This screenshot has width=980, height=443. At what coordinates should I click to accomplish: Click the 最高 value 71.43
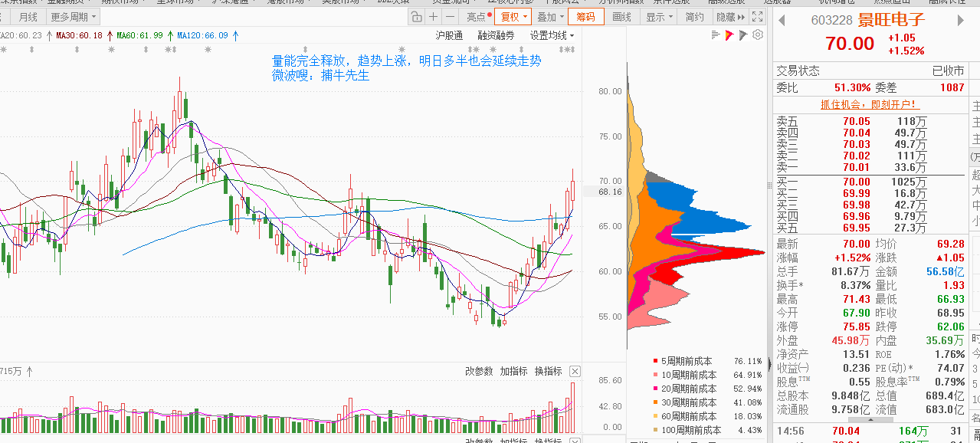click(855, 299)
